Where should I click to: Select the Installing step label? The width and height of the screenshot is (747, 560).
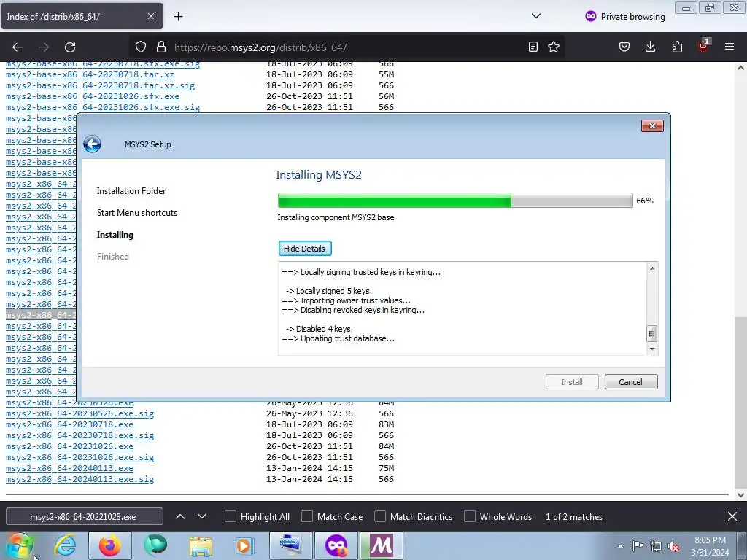[115, 235]
